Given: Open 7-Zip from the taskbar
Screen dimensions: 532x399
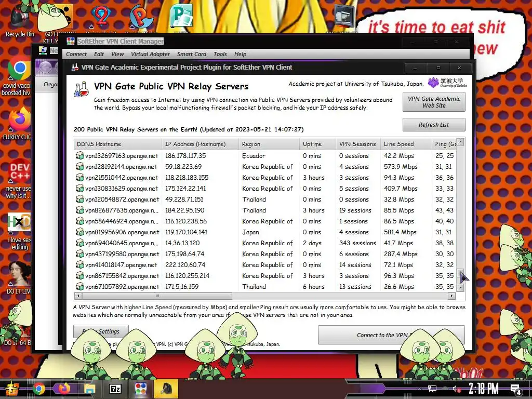Looking at the screenshot, I should tap(115, 389).
